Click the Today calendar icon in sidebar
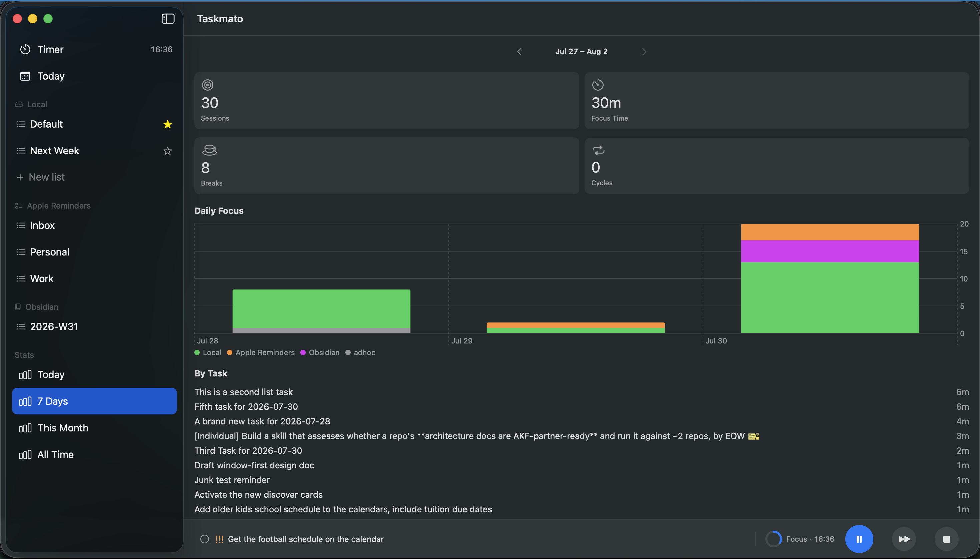980x559 pixels. coord(25,76)
